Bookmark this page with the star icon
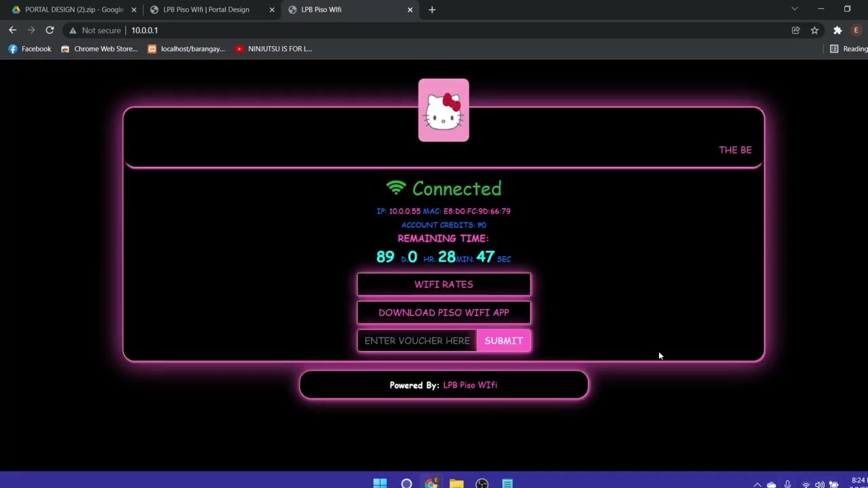 click(x=814, y=30)
